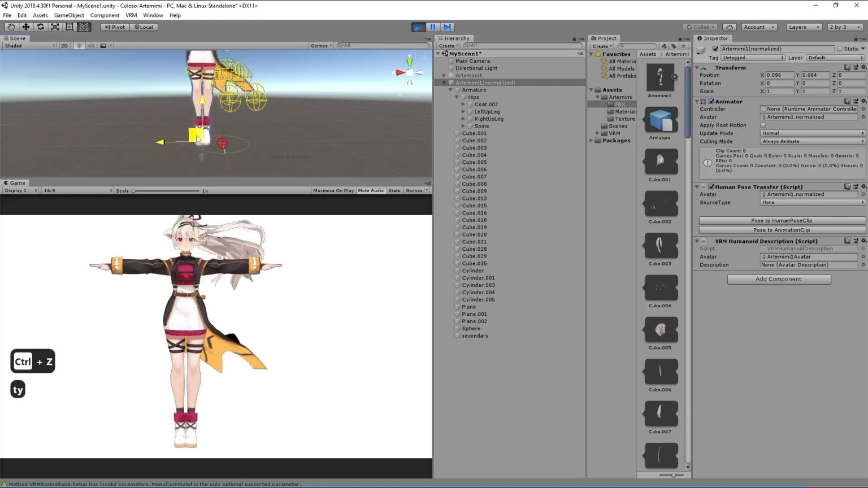
Task: Select the Scale tool
Action: (x=55, y=27)
